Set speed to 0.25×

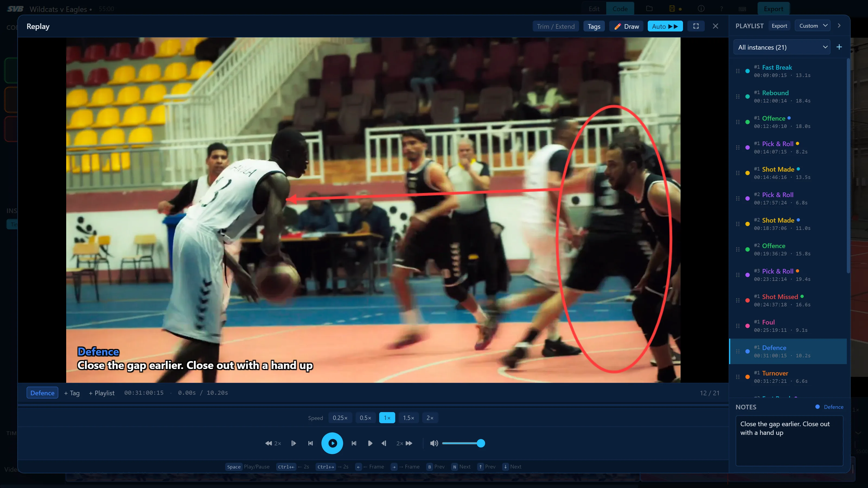(x=340, y=418)
